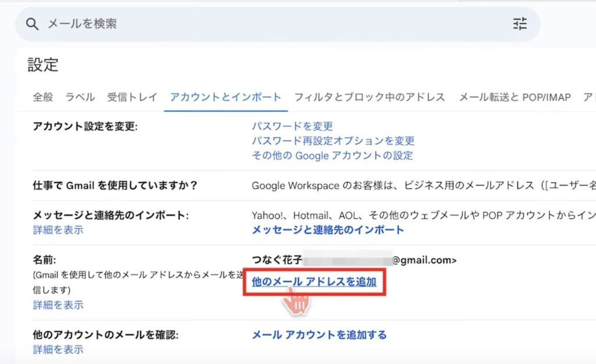This screenshot has width=596, height=364.
Task: Show 詳細を表示 under 他のアカウントのメールを確認
Action: pyautogui.click(x=58, y=349)
